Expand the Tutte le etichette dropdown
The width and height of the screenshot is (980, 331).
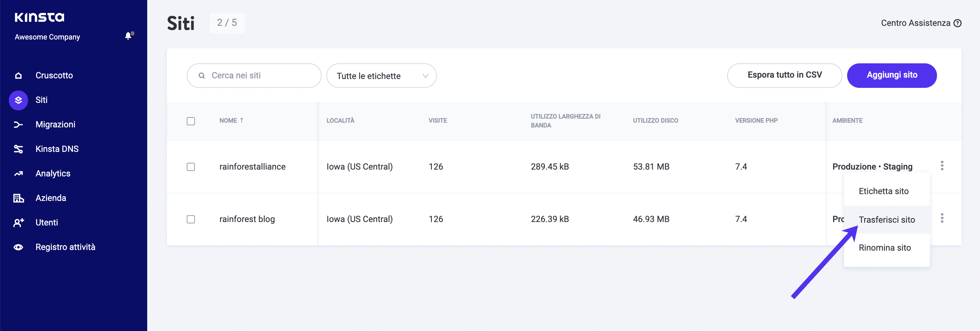pos(381,76)
